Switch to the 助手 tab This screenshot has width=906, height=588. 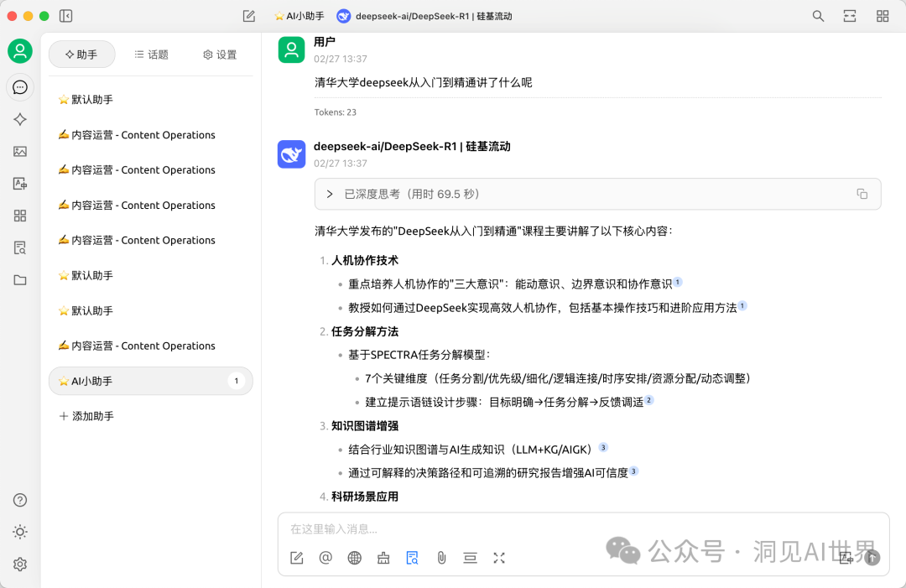pyautogui.click(x=81, y=55)
